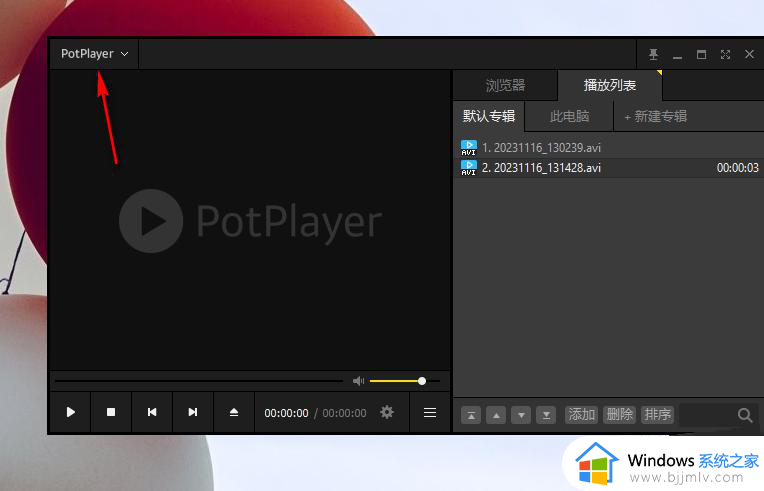Pin the window always on top
This screenshot has height=491, width=764.
click(x=653, y=54)
